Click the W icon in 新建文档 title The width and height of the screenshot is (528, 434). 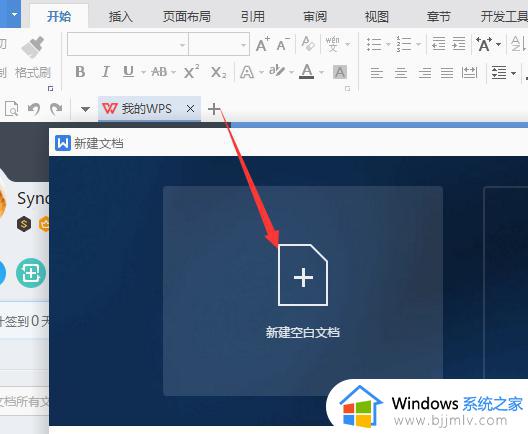tap(63, 143)
